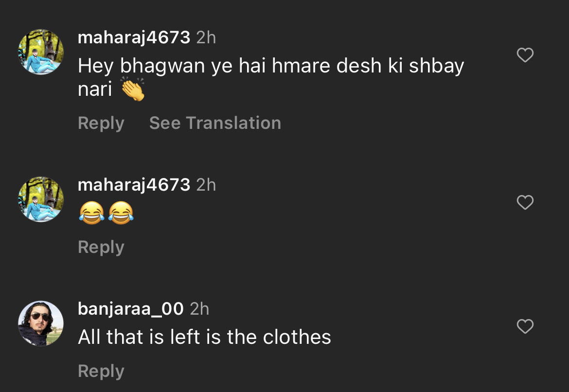Open banjaraa_00's profile picture

click(41, 323)
